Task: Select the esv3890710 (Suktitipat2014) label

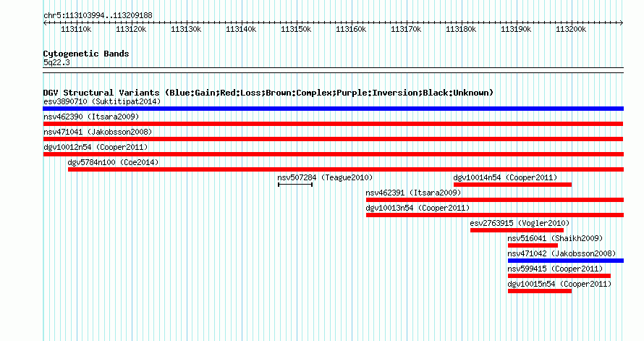Action: (x=102, y=101)
